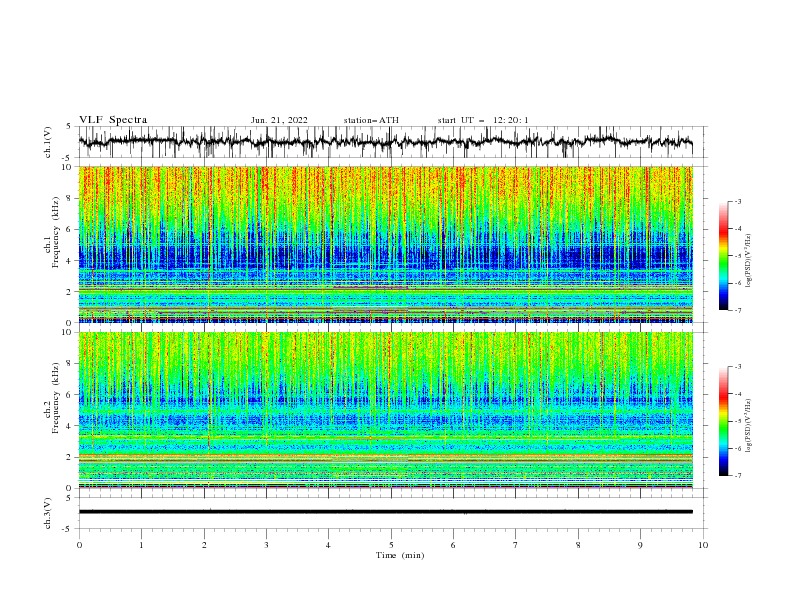Click time axis tick label '0'
The height and width of the screenshot is (612, 792).
point(79,545)
